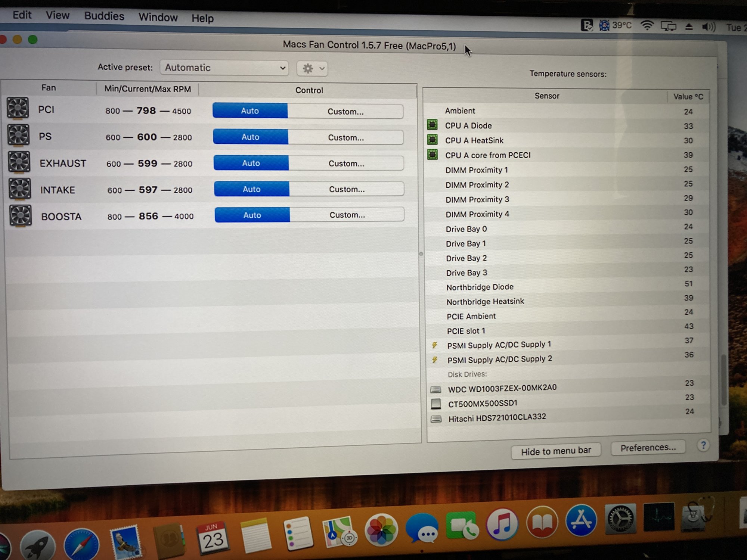
Task: Select the Drive Bay 3 sensor row
Action: pyautogui.click(x=567, y=272)
